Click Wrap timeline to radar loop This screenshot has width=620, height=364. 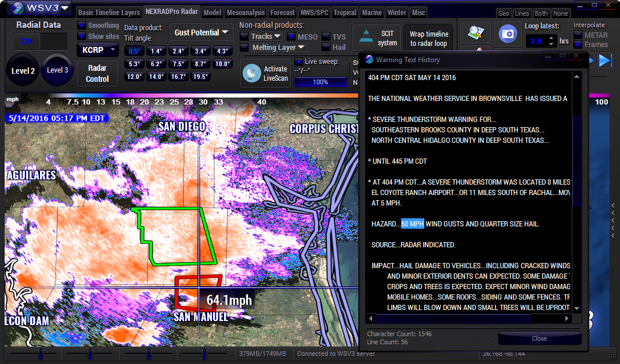(428, 39)
